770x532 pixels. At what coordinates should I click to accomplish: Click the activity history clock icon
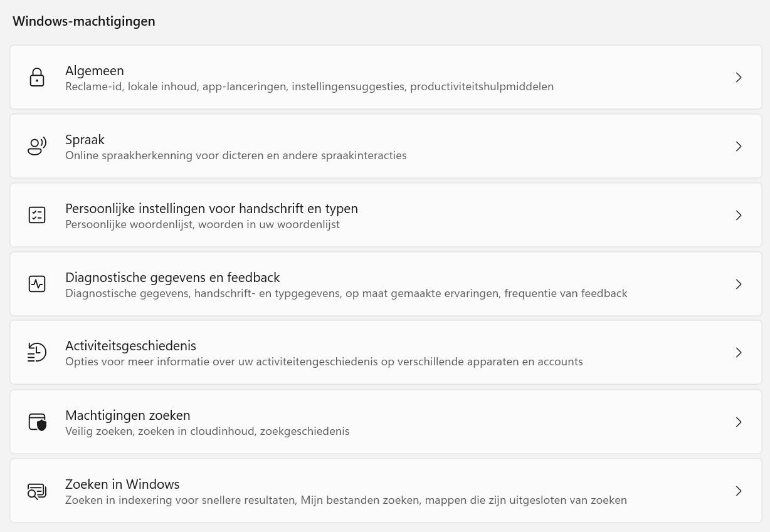pos(37,353)
